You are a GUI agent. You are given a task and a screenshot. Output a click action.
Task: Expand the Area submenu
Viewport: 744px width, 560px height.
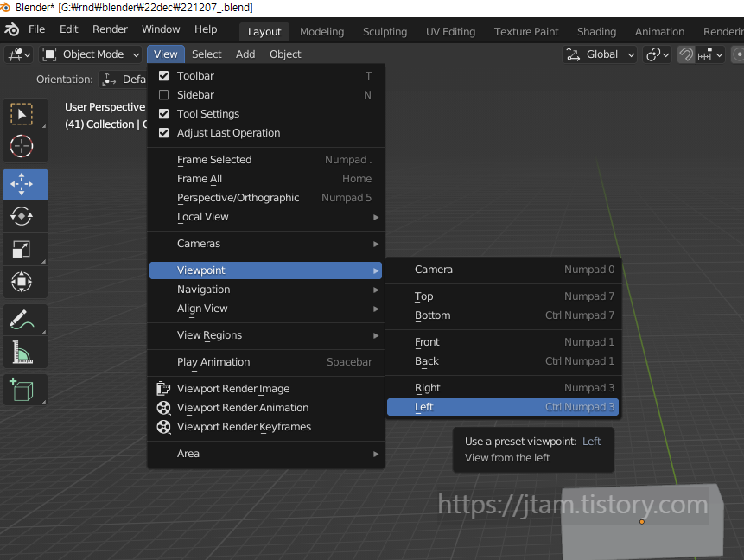point(266,454)
